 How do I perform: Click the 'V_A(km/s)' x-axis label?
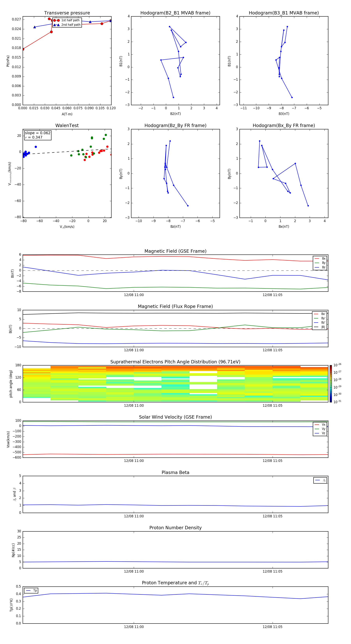point(67,227)
